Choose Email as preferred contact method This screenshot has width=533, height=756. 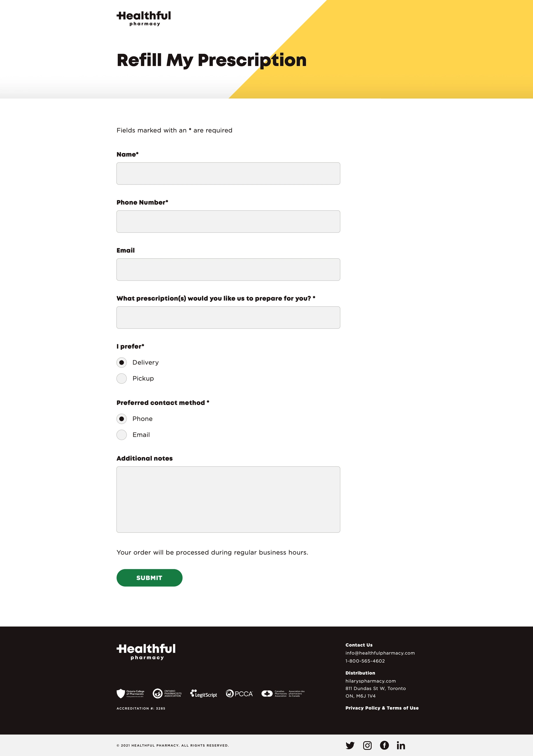[x=122, y=435]
